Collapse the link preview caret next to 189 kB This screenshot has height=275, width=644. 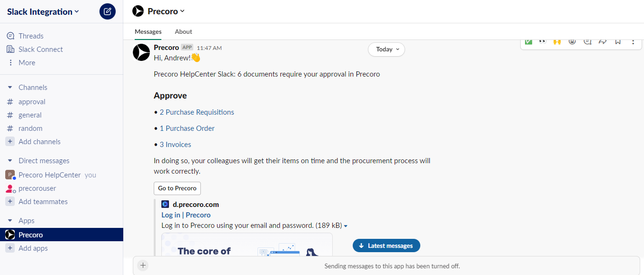coord(346,226)
